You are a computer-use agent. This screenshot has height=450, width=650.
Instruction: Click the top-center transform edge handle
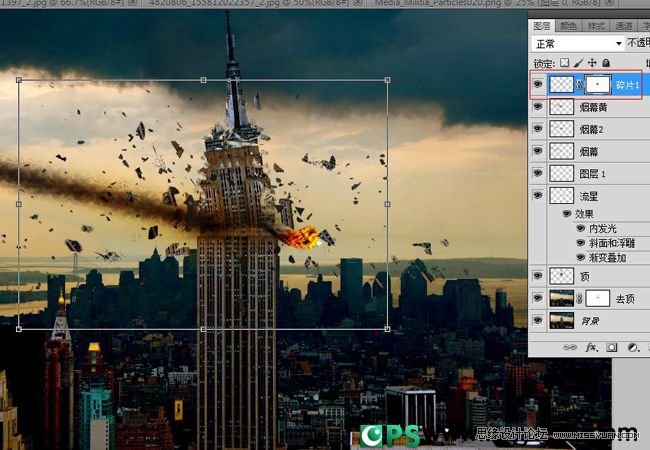(203, 80)
